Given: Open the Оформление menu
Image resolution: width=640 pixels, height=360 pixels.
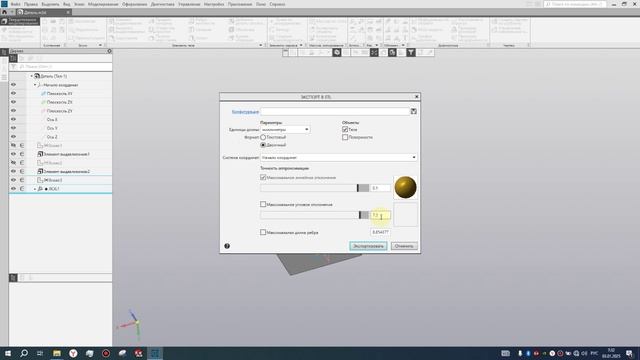Looking at the screenshot, I should pos(134,4).
